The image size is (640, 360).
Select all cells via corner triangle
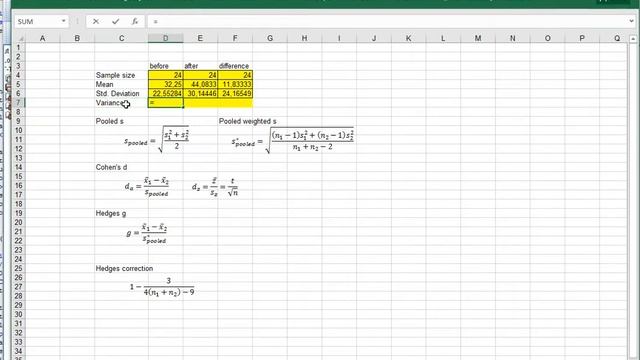click(20, 38)
